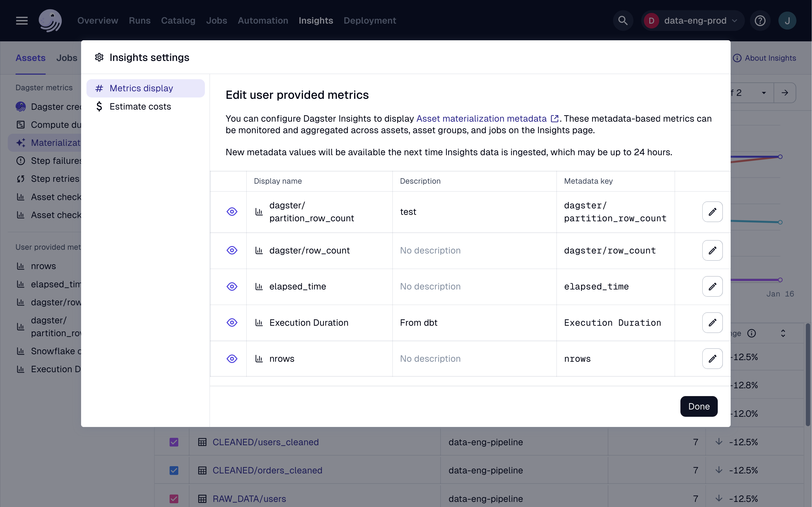Open the Automation menu item

coord(263,20)
